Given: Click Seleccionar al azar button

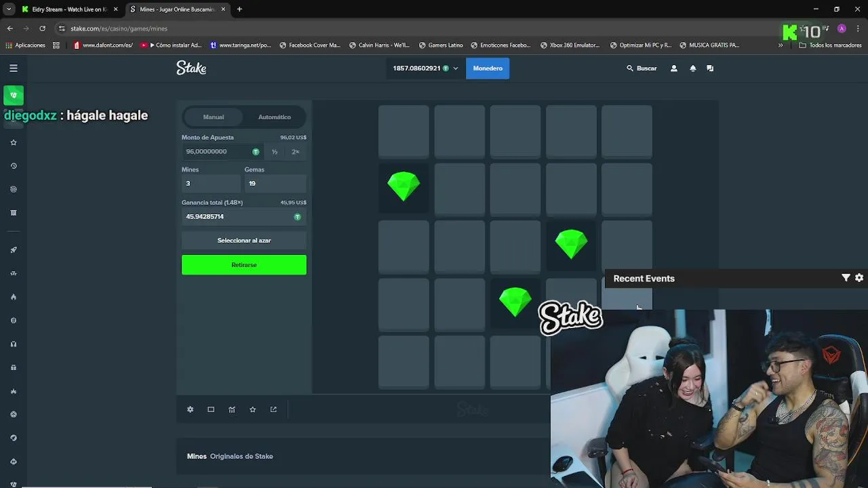Looking at the screenshot, I should [x=244, y=241].
